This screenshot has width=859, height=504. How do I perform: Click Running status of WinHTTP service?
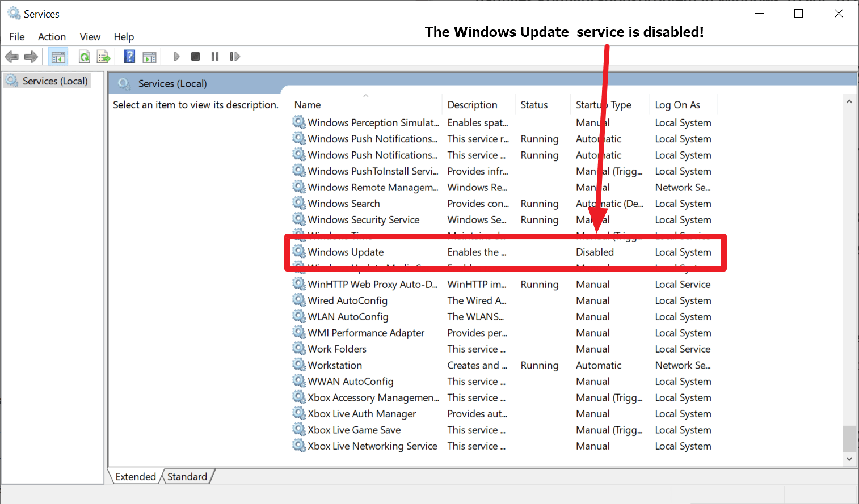539,285
